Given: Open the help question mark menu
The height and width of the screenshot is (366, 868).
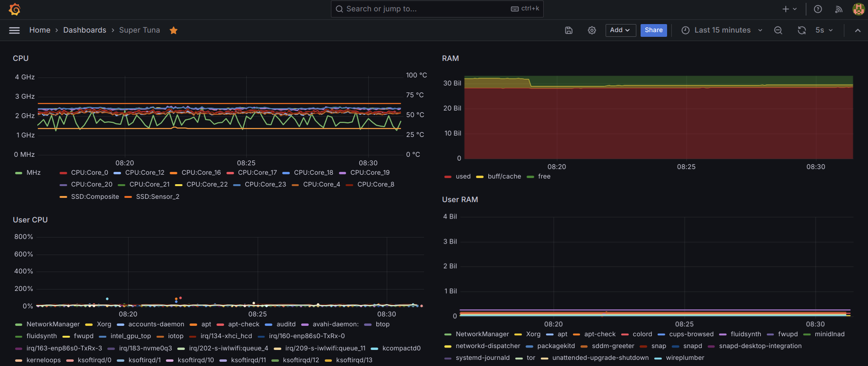Looking at the screenshot, I should (x=818, y=9).
